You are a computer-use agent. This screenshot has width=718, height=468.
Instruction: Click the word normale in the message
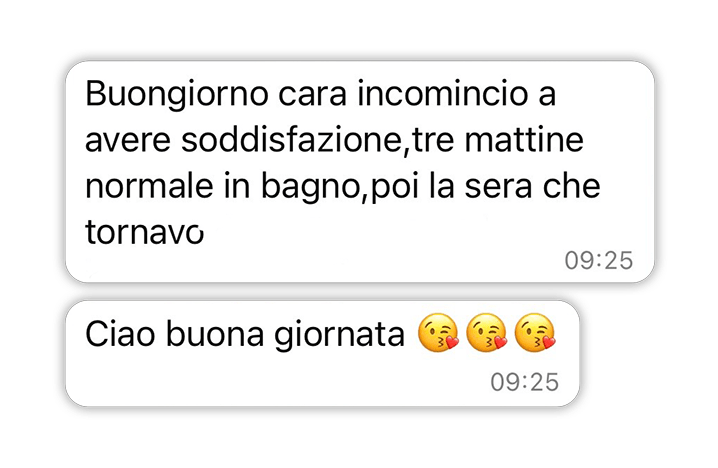pos(149,186)
